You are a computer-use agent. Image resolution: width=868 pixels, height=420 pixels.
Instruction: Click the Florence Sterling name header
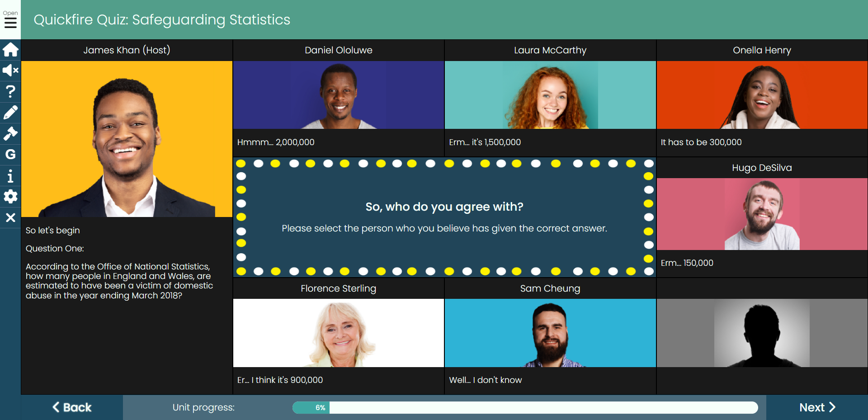coord(339,288)
